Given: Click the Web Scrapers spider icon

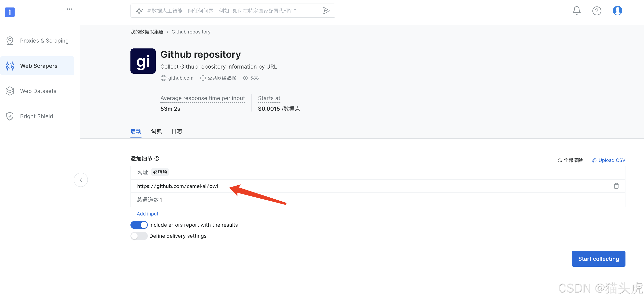Looking at the screenshot, I should [x=10, y=66].
